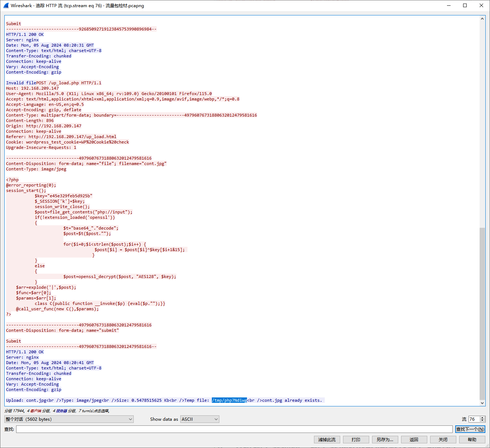Click the 帮助 help button

click(472, 439)
